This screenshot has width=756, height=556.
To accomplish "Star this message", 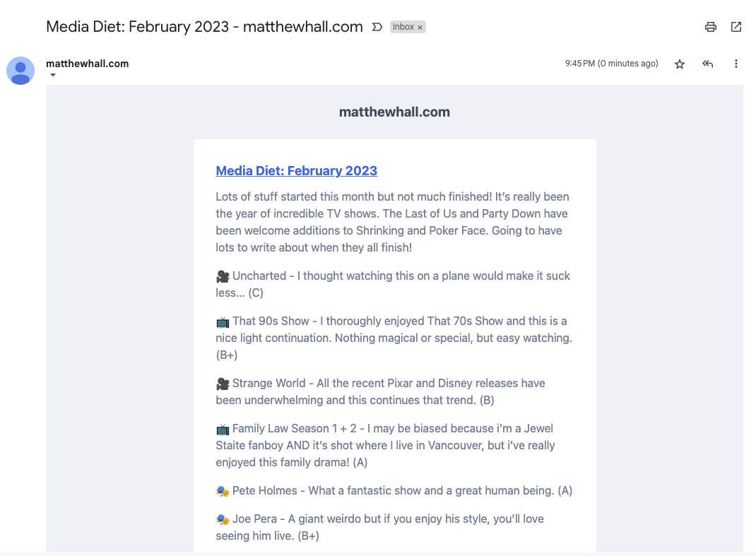I will tap(680, 64).
